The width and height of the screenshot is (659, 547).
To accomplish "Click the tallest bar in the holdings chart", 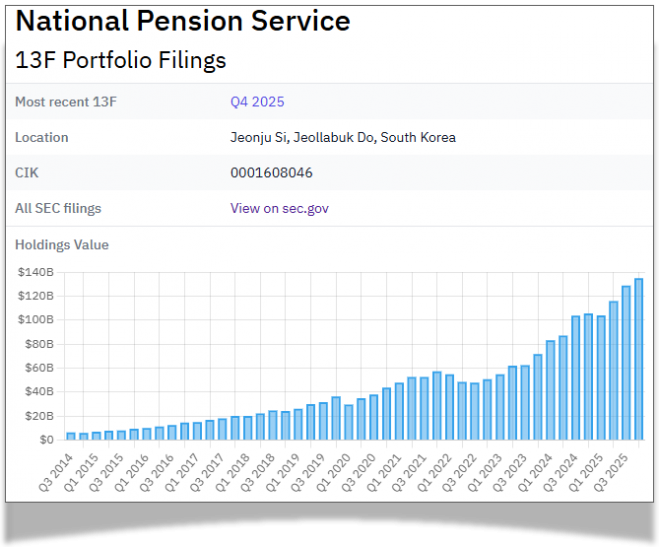I will point(639,359).
